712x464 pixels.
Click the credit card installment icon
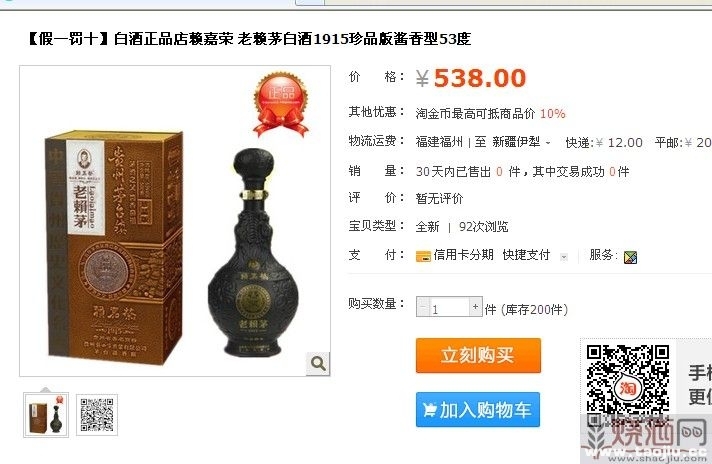pos(423,256)
